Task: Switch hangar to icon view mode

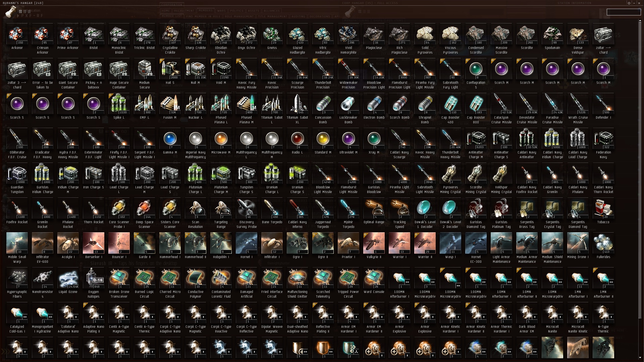Action: click(x=20, y=11)
